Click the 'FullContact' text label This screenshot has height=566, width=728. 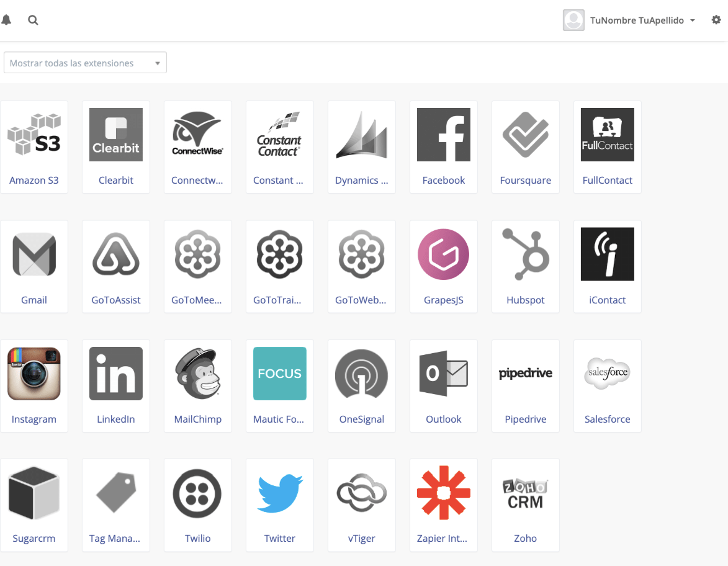[607, 180]
